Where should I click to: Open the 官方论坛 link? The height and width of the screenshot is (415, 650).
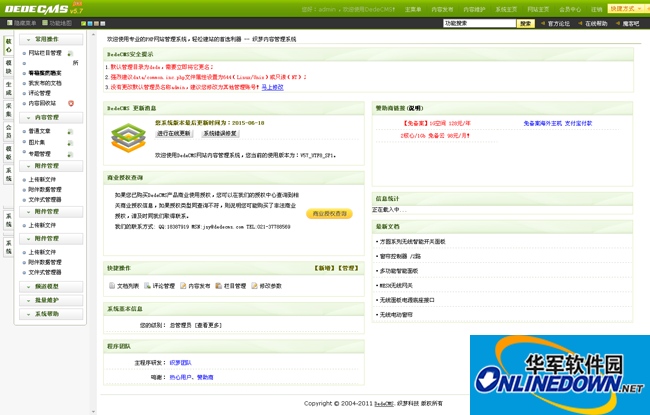[x=559, y=24]
